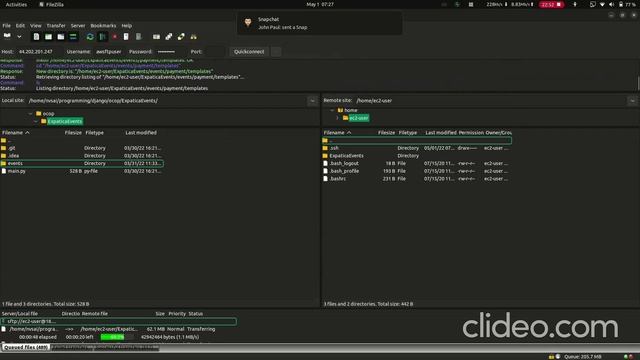Toggle message log display icon
This screenshot has width=640, height=360.
point(36,37)
